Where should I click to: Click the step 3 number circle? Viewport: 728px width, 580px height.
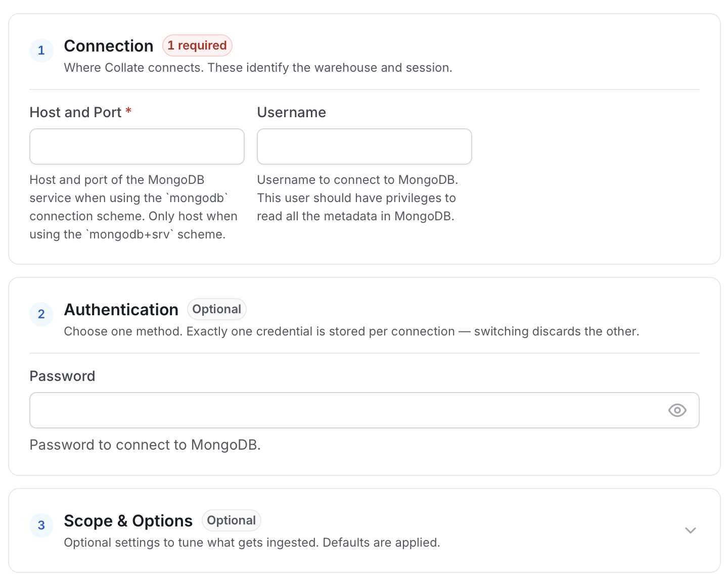(x=41, y=525)
